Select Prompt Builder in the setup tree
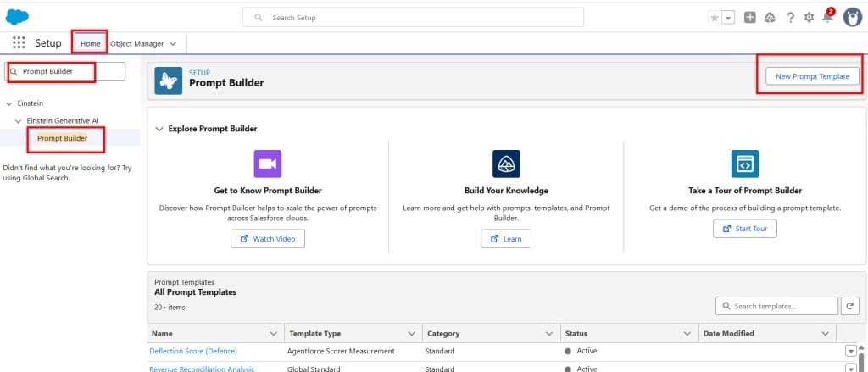Image resolution: width=868 pixels, height=372 pixels. [63, 138]
